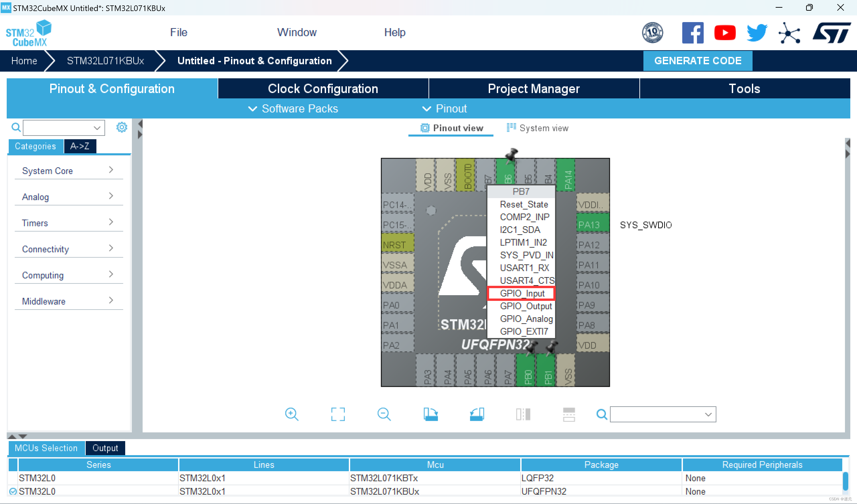Open the Clock Configuration tab
This screenshot has height=504, width=857.
[323, 89]
